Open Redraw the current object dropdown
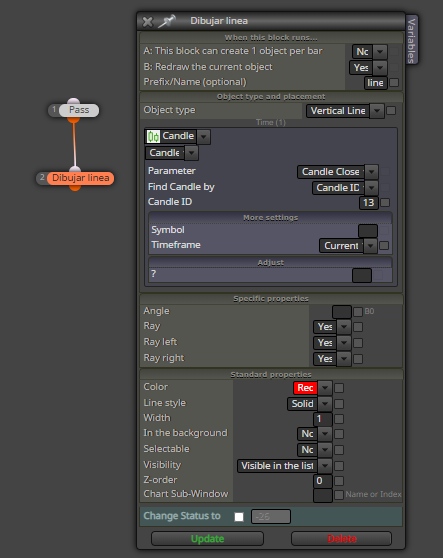 click(x=368, y=68)
